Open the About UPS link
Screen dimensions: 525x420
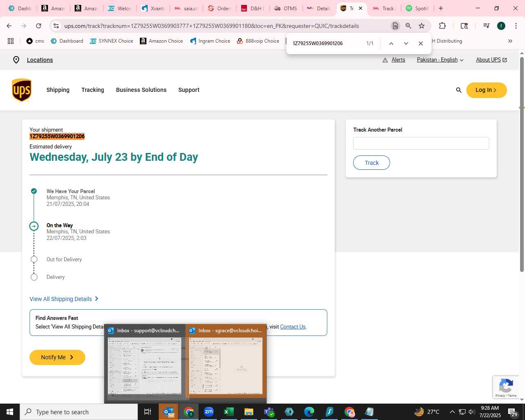pyautogui.click(x=491, y=60)
